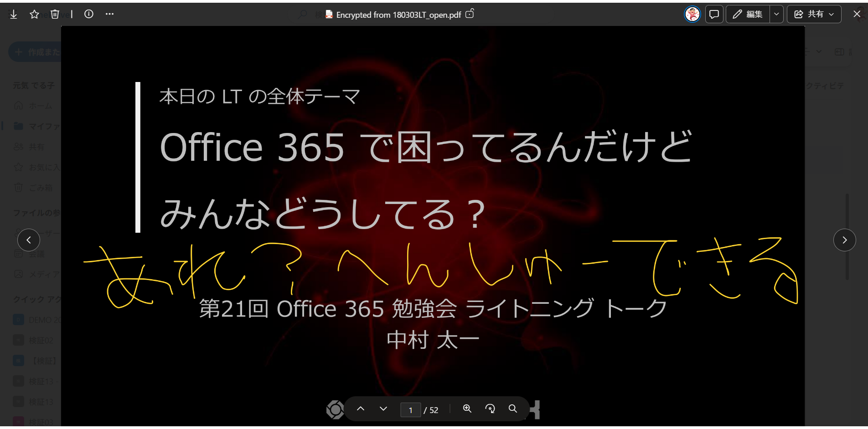
Task: Expand the 編集 dropdown arrow
Action: (776, 14)
